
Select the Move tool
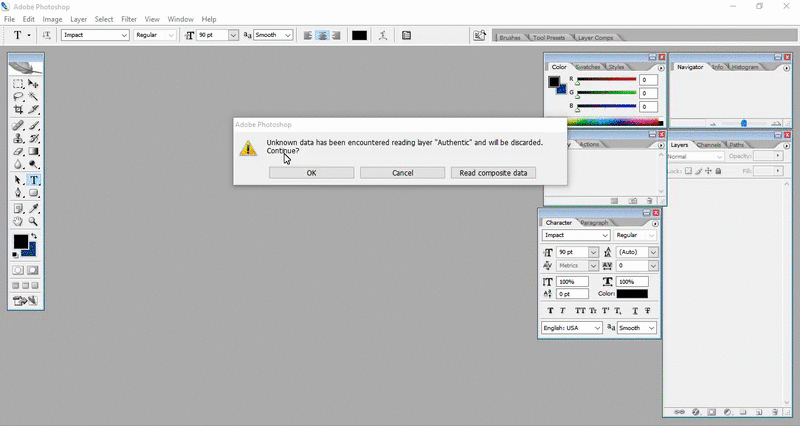(33, 84)
